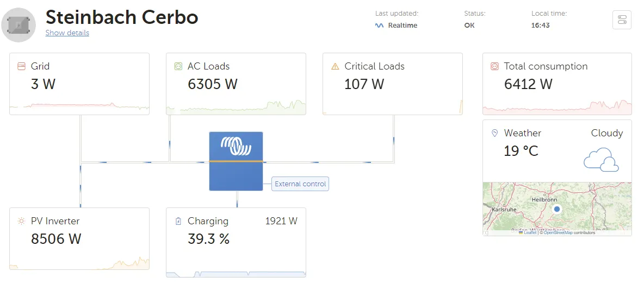Screen dimensions: 644x290
Task: Click the Realtime waveform icon
Action: click(x=380, y=26)
